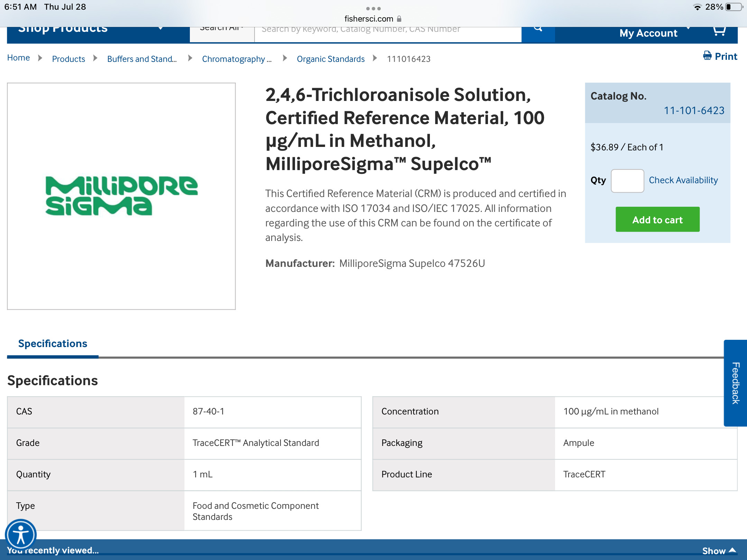Viewport: 747px width, 560px height.
Task: Click the Qty input box
Action: click(627, 180)
